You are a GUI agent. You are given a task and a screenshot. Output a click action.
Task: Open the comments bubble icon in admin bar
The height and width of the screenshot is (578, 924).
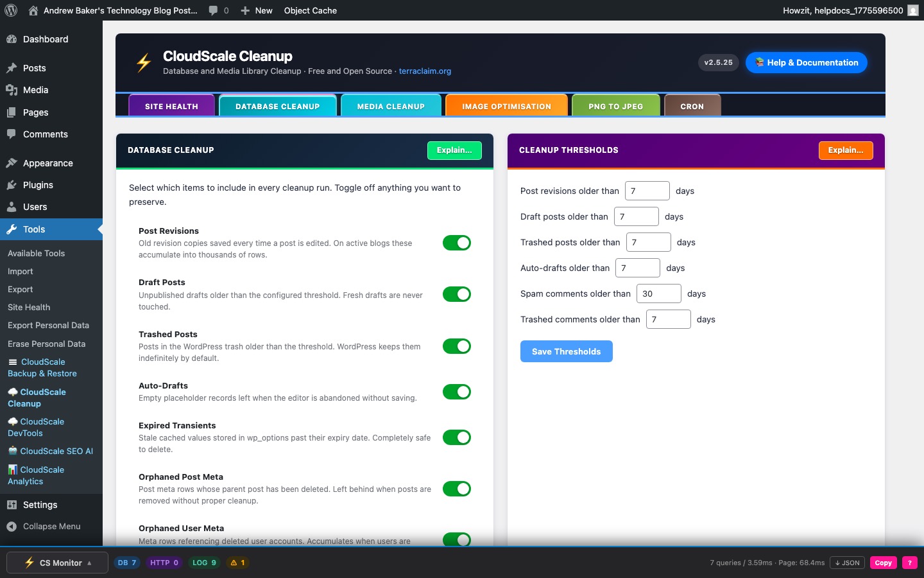pyautogui.click(x=214, y=10)
